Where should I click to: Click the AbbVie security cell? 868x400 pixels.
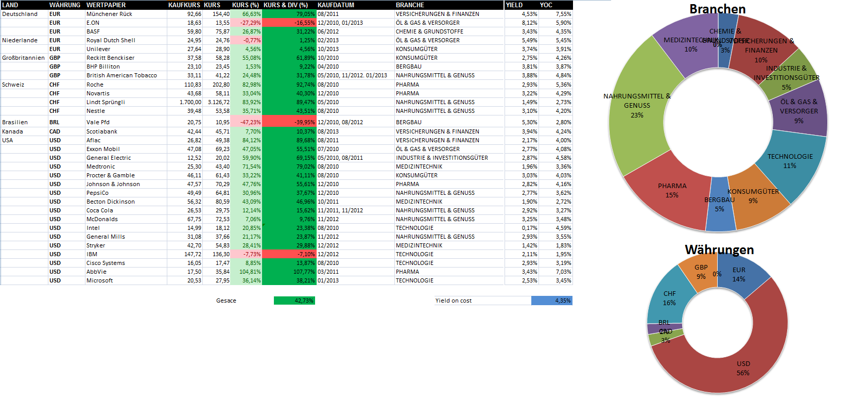(x=126, y=272)
